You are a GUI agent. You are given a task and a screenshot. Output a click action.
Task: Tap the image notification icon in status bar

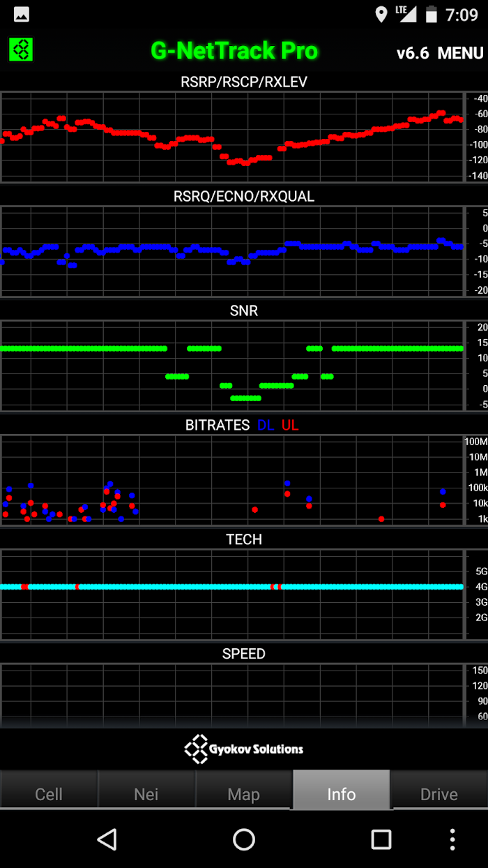[x=22, y=14]
